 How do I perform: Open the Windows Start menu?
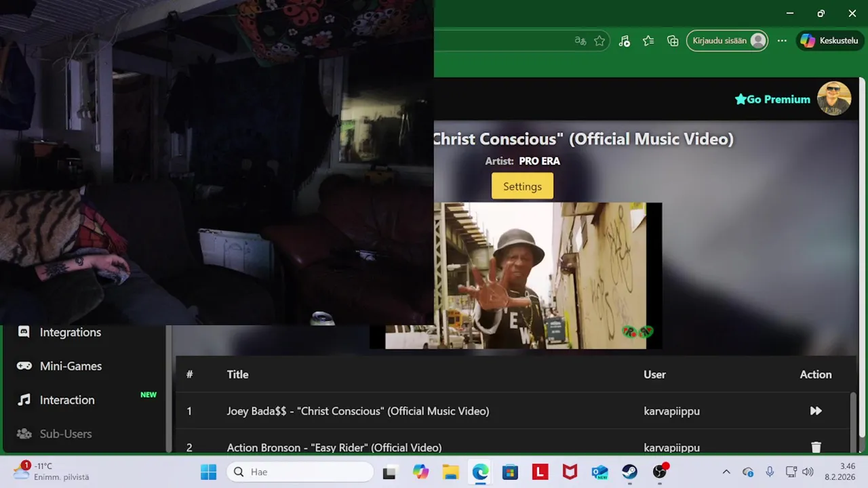click(208, 472)
